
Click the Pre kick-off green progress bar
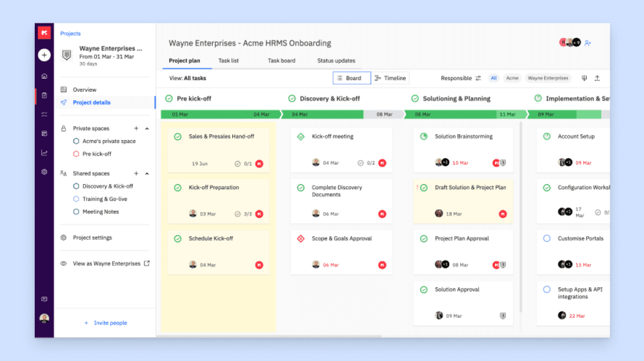pos(220,115)
